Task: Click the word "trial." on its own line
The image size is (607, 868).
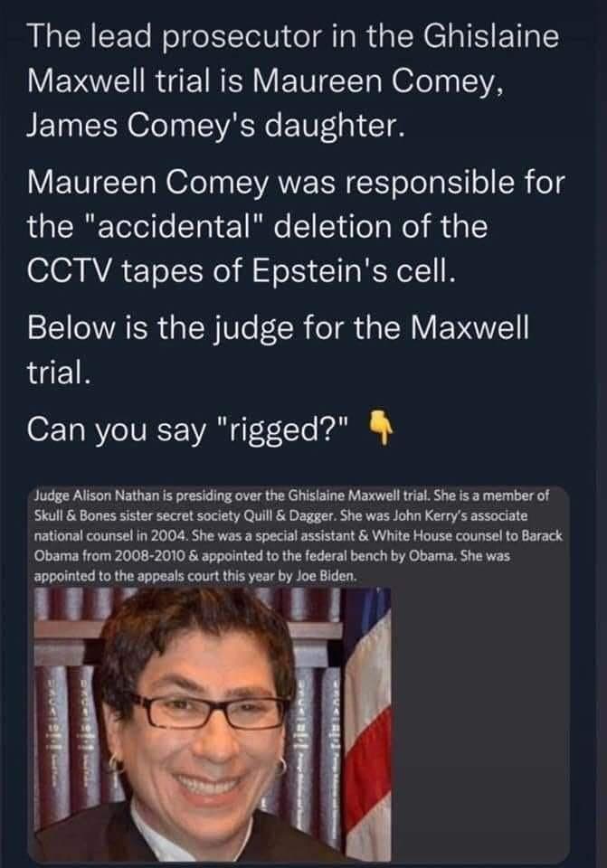Action: [x=58, y=372]
